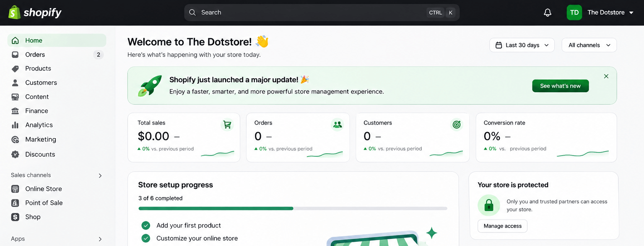The height and width of the screenshot is (246, 644).
Task: Open notifications bell icon
Action: click(548, 13)
